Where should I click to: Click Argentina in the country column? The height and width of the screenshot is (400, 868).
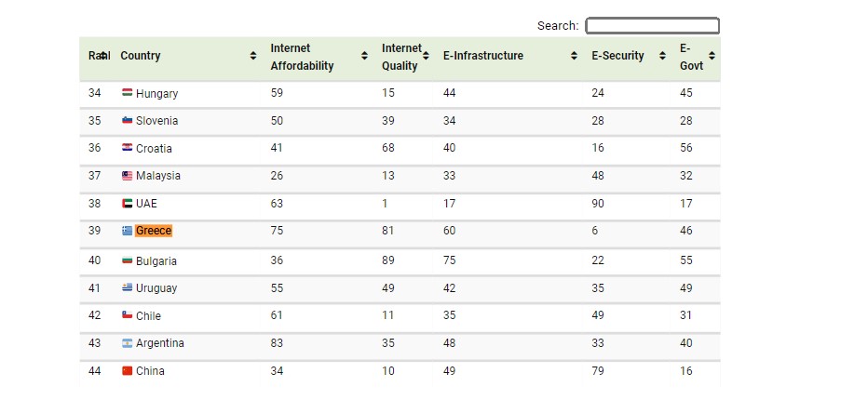(159, 343)
